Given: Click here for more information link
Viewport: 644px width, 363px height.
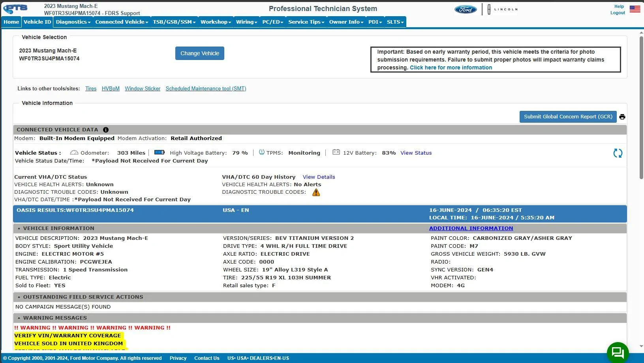Looking at the screenshot, I should pos(451,67).
